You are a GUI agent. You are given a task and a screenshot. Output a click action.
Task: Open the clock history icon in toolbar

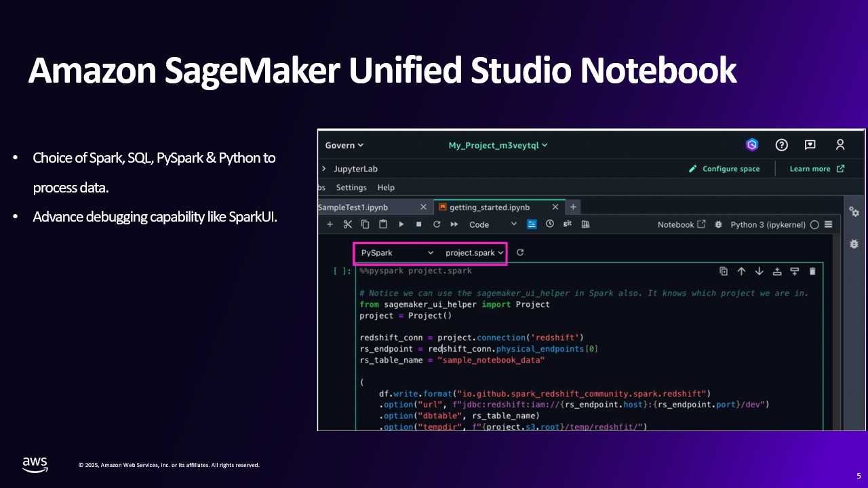tap(550, 224)
